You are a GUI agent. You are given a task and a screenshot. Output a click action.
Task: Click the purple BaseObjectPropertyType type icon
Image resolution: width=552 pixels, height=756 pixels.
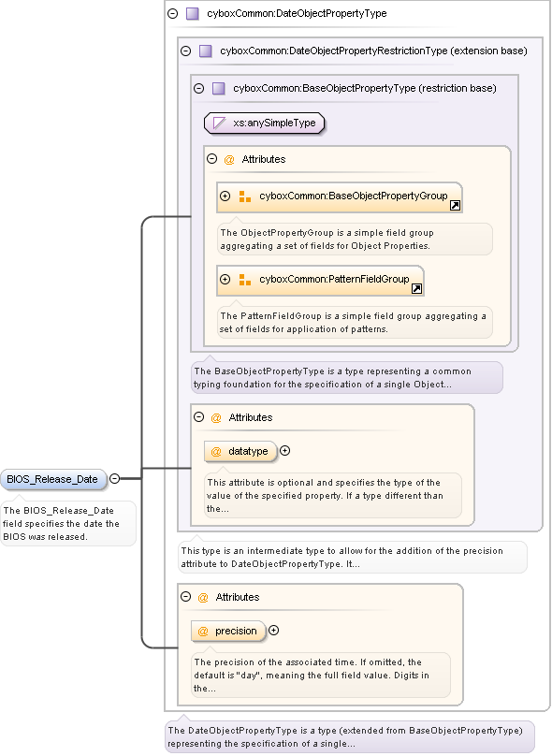click(x=218, y=88)
